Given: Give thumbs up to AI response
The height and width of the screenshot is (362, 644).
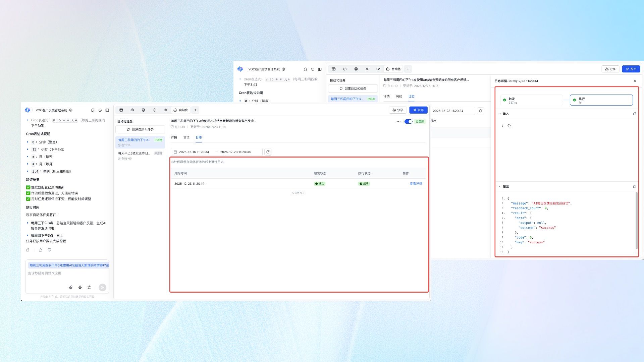Looking at the screenshot, I should [41, 250].
